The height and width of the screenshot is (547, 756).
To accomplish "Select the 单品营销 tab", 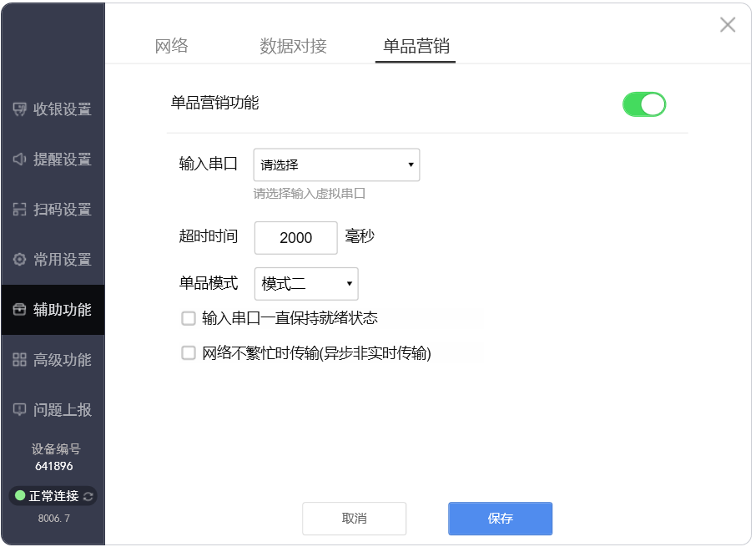I will 416,46.
